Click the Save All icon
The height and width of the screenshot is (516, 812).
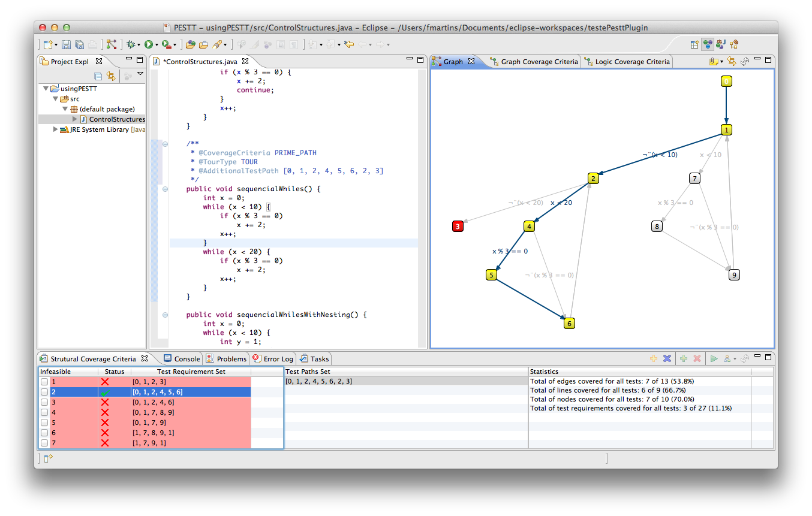[79, 44]
